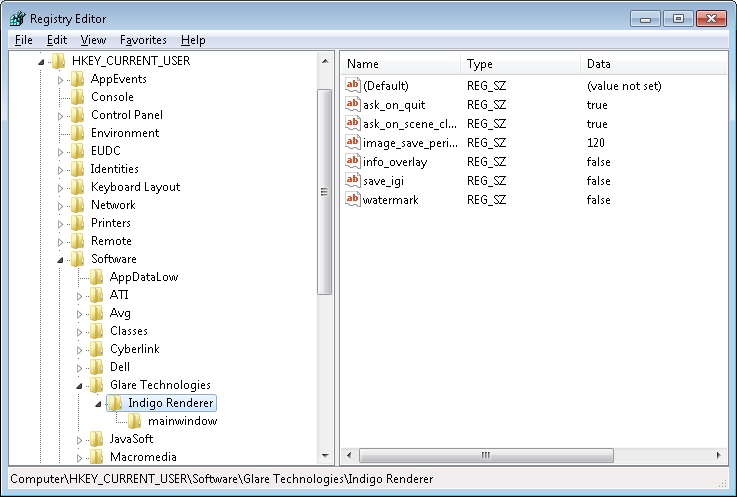Screen dimensions: 737x497
Task: Click the string icon next to info_overlay
Action: pos(352,162)
